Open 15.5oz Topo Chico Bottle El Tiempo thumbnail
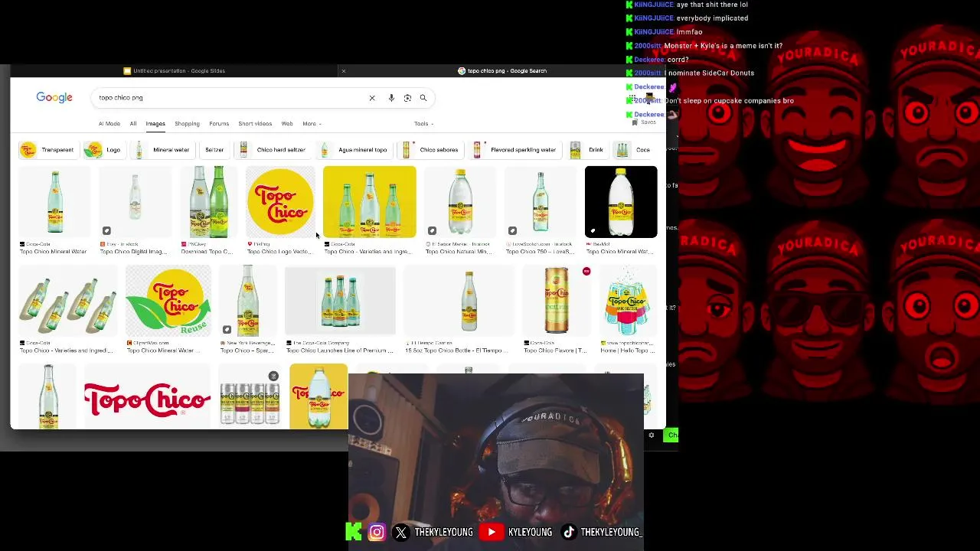 coord(459,301)
